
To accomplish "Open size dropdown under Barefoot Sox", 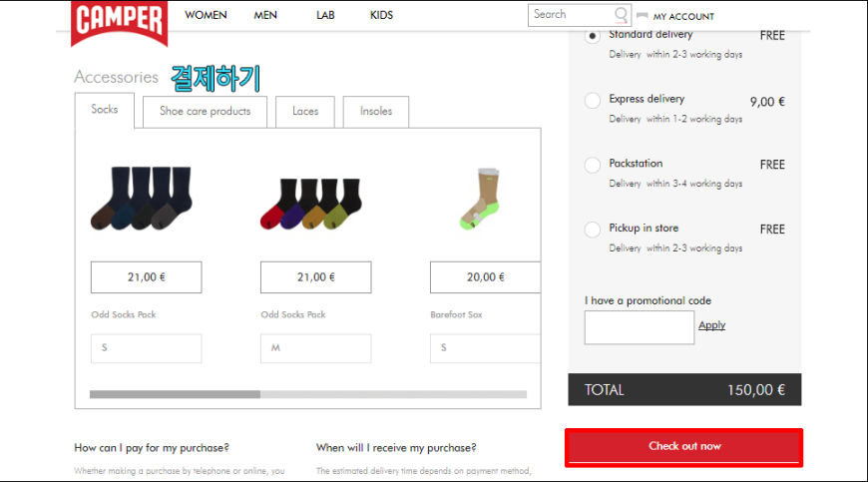I will pyautogui.click(x=485, y=348).
